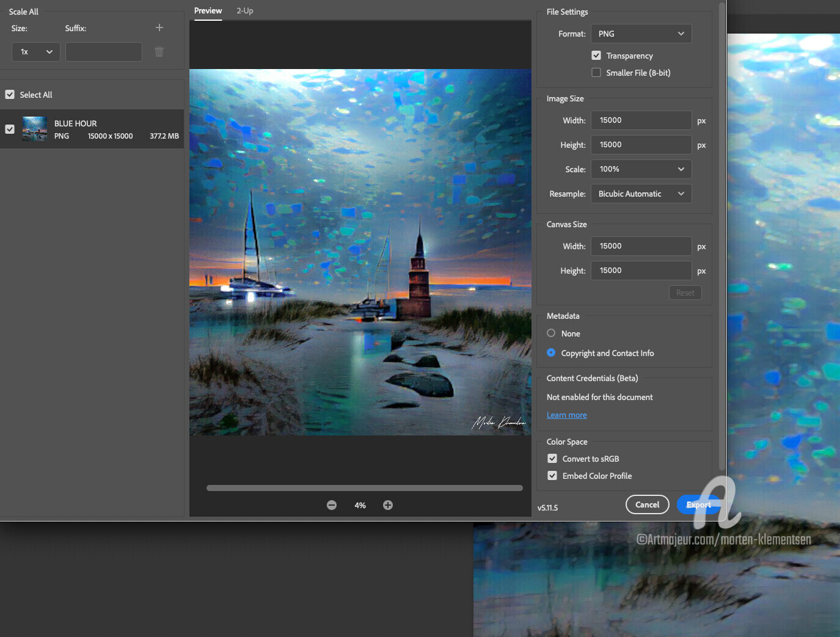Select the BLUE HOUR asset thumbnail
This screenshot has height=637, width=840.
click(35, 129)
